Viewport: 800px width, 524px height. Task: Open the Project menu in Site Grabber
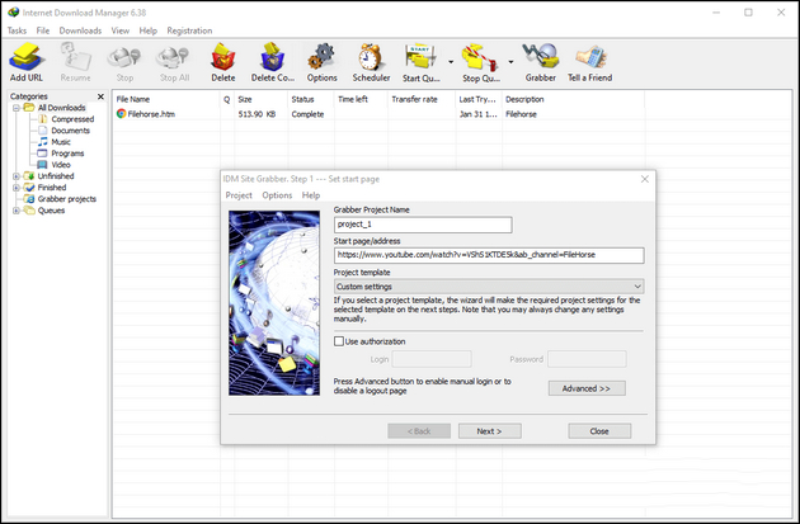(x=239, y=195)
